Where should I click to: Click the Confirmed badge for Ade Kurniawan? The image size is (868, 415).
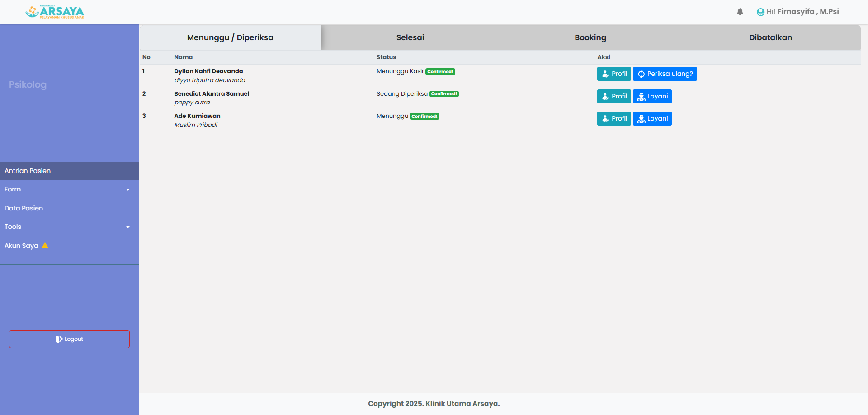point(425,117)
